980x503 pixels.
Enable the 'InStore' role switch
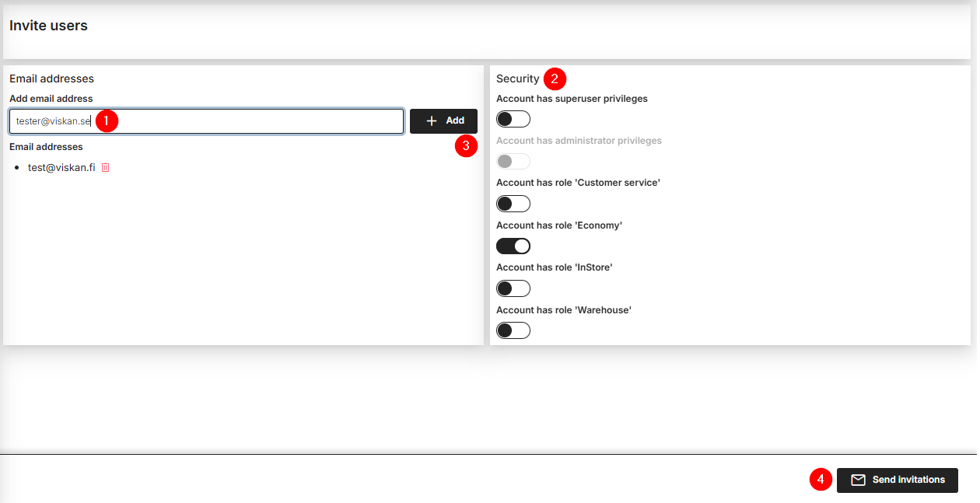[513, 288]
